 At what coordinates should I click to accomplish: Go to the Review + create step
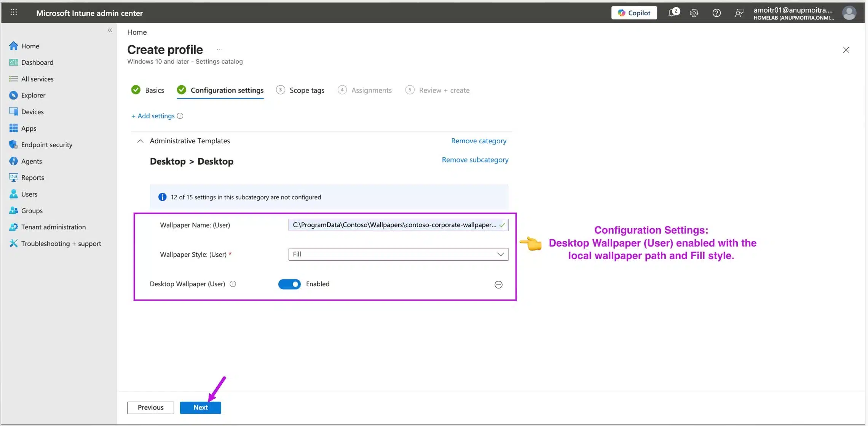click(x=437, y=90)
